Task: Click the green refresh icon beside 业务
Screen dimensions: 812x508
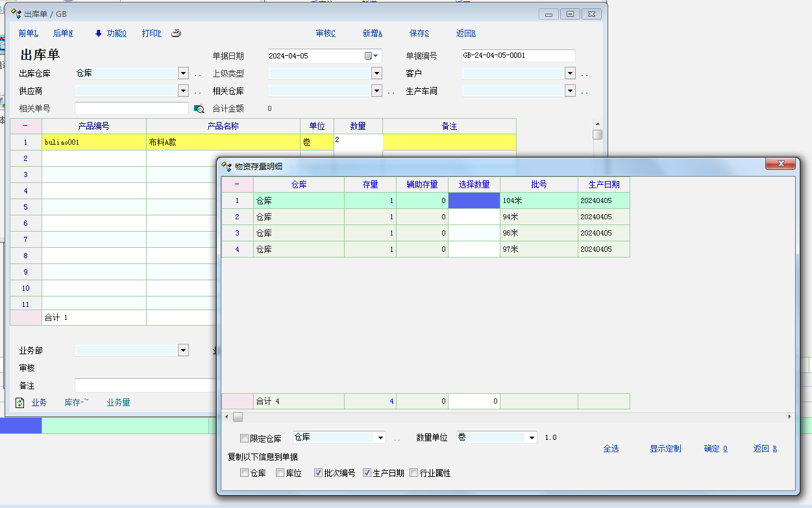Action: tap(19, 403)
